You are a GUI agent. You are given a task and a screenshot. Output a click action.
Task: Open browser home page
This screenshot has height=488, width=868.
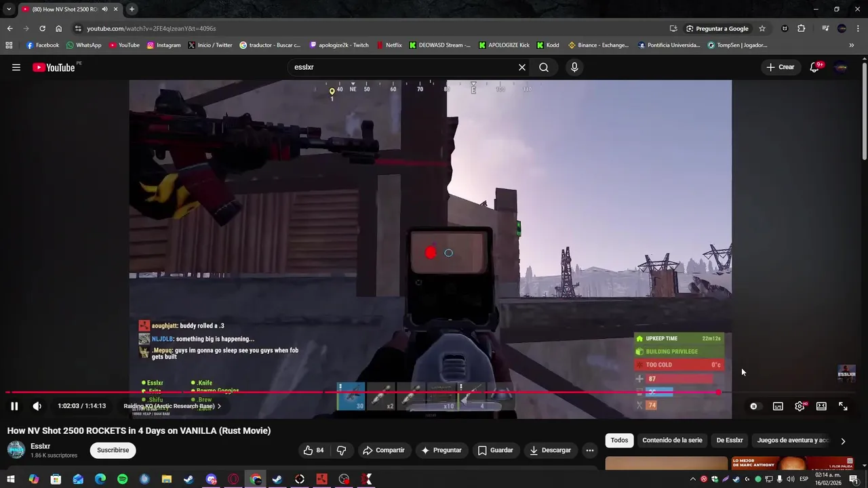pos(59,28)
